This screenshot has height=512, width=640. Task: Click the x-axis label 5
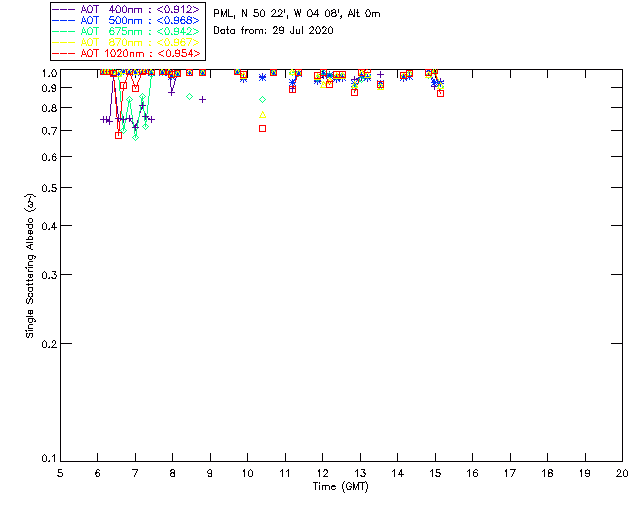(60, 473)
